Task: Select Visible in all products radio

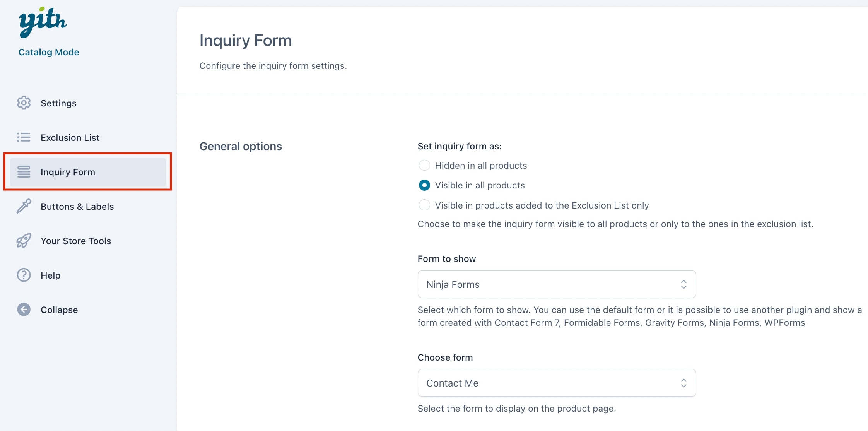Action: click(x=424, y=185)
